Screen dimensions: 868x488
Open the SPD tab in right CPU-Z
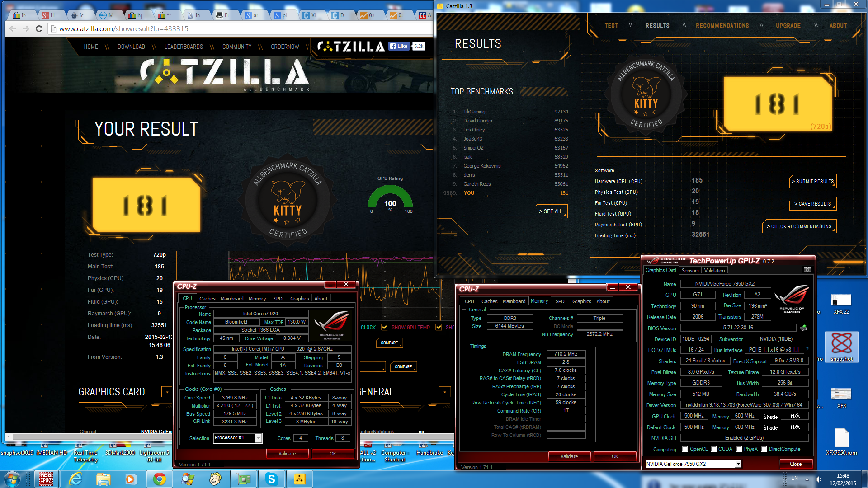coord(560,301)
